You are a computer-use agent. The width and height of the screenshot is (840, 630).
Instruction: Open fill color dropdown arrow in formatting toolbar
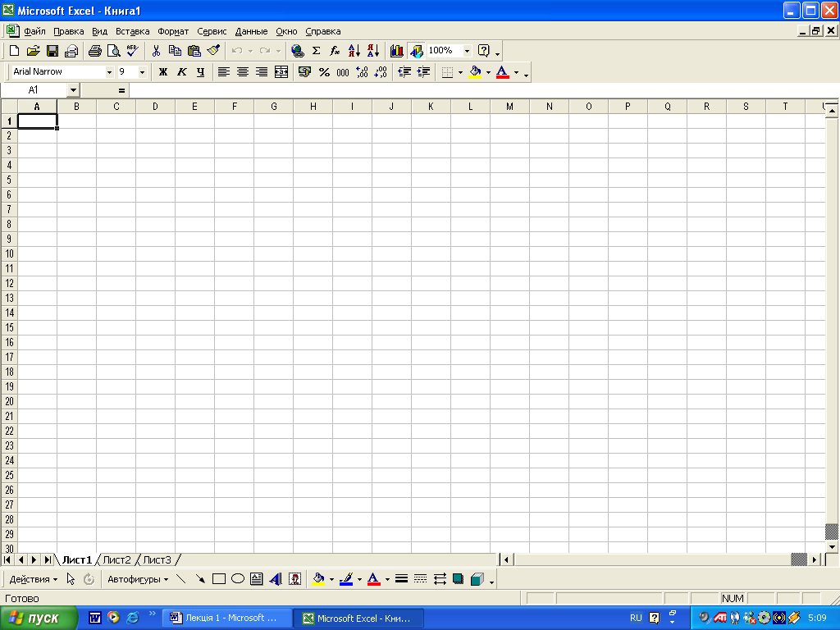coord(488,72)
